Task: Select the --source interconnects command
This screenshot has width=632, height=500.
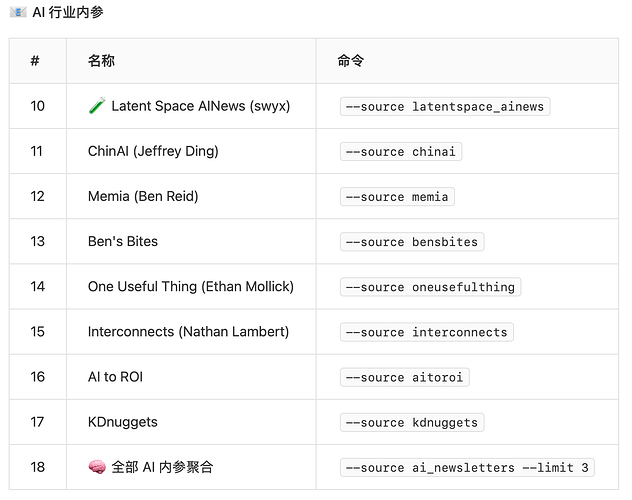Action: coord(427,332)
